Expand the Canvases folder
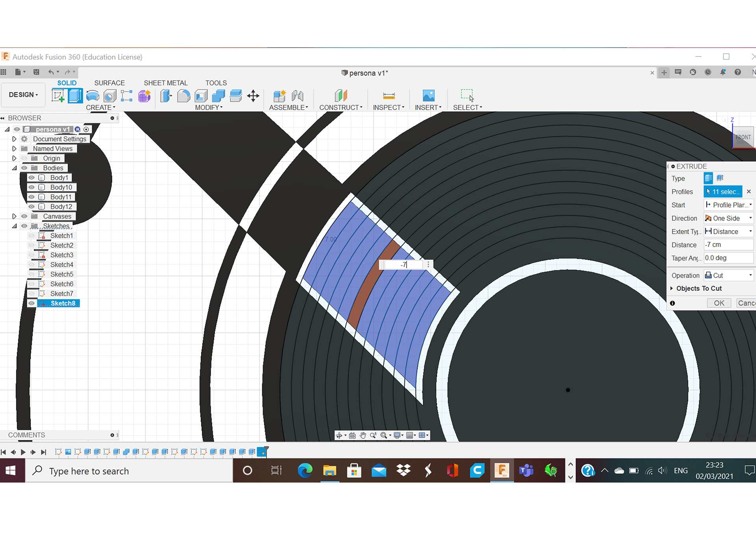Image resolution: width=756 pixels, height=534 pixels. click(15, 216)
